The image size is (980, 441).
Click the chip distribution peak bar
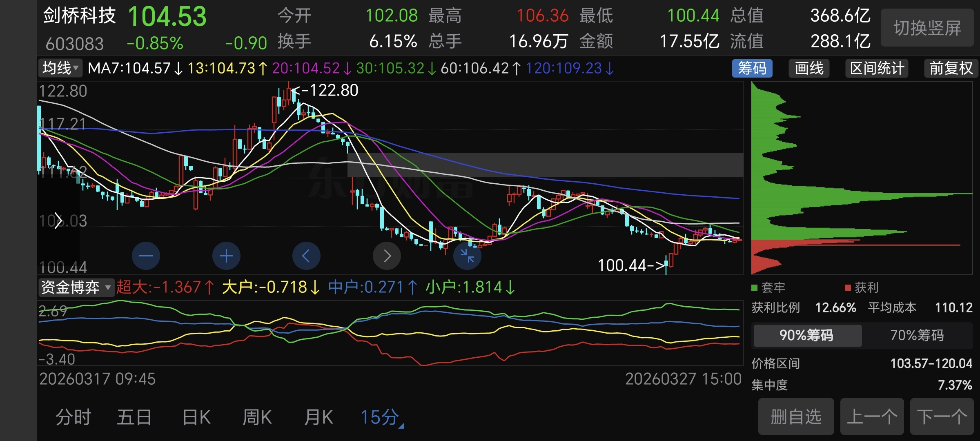878,195
